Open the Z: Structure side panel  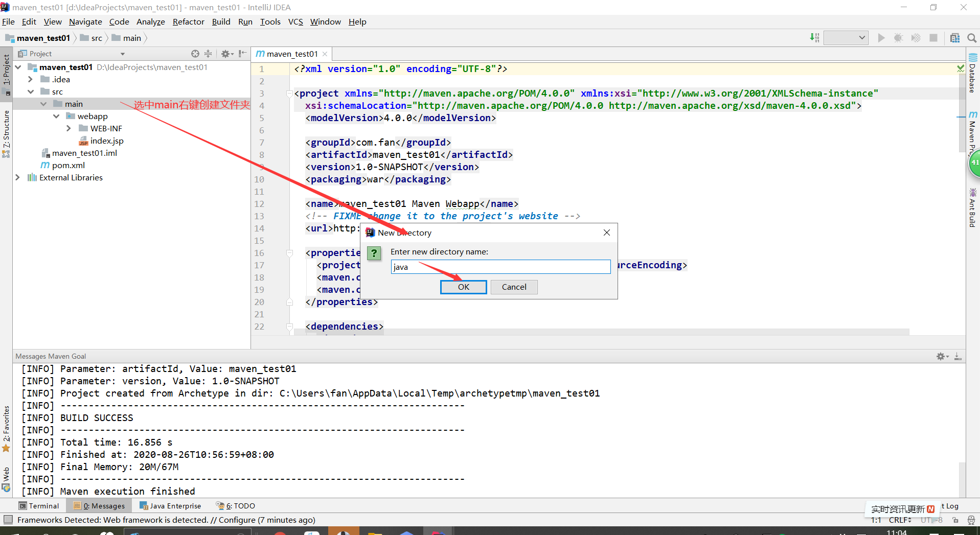pyautogui.click(x=6, y=134)
